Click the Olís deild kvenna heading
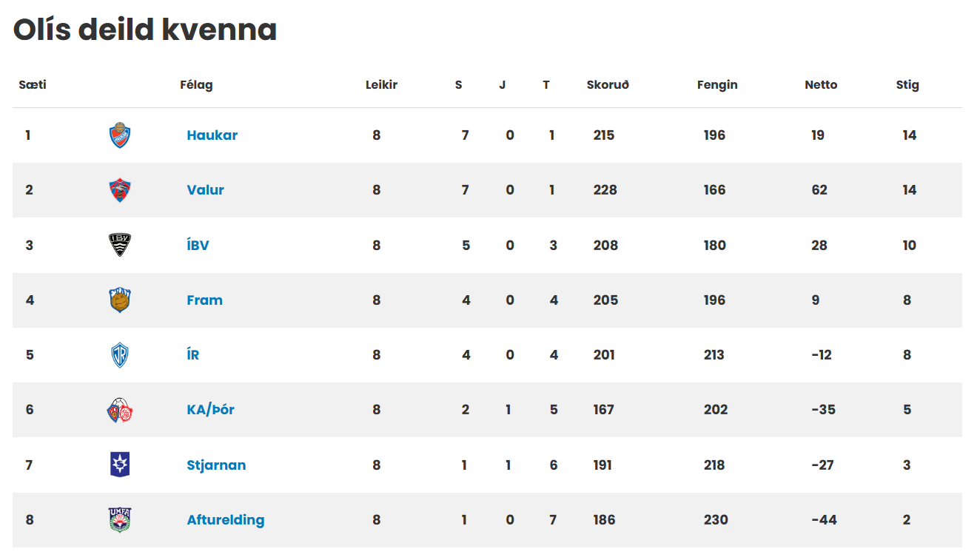The height and width of the screenshot is (560, 977). (145, 30)
